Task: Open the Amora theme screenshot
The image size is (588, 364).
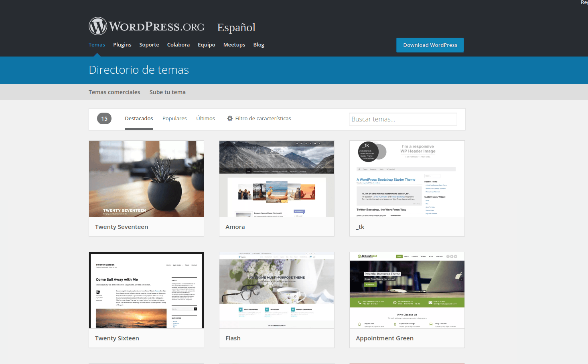Action: 277,179
